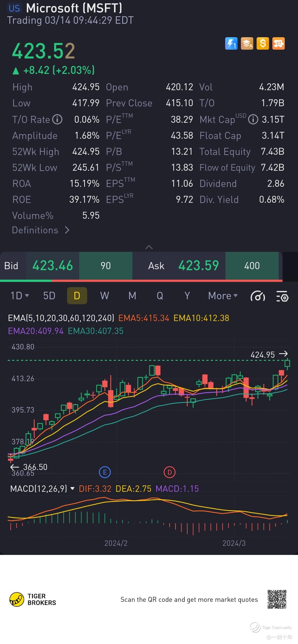Select the daily D chart tab
The image size is (298, 644).
coord(77,296)
